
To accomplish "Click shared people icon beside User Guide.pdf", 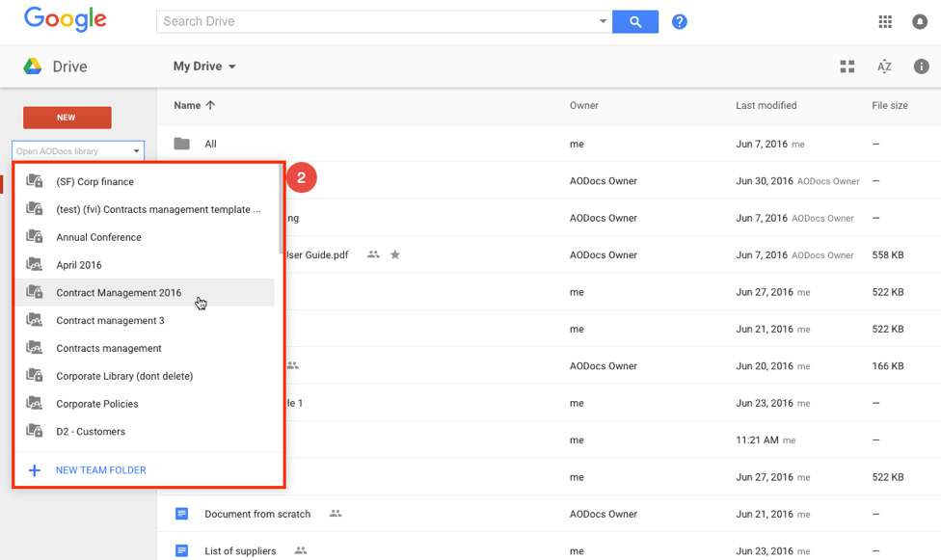I will click(373, 254).
